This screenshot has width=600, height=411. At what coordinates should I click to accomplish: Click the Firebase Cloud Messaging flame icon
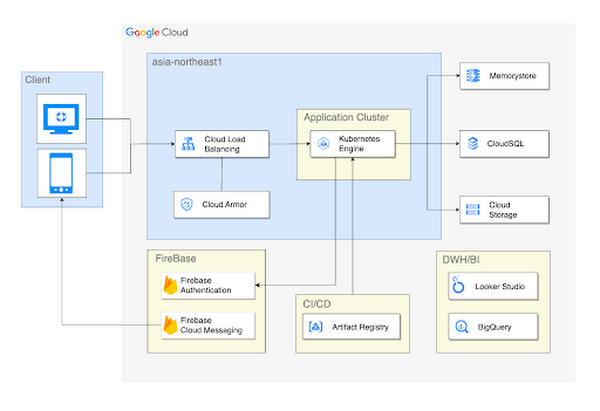(170, 325)
